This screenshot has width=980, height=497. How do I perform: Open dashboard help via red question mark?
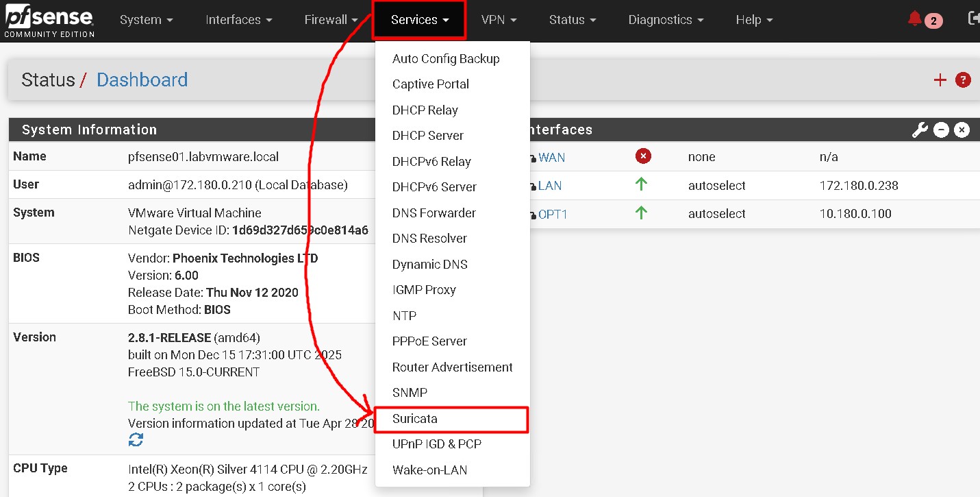point(963,80)
